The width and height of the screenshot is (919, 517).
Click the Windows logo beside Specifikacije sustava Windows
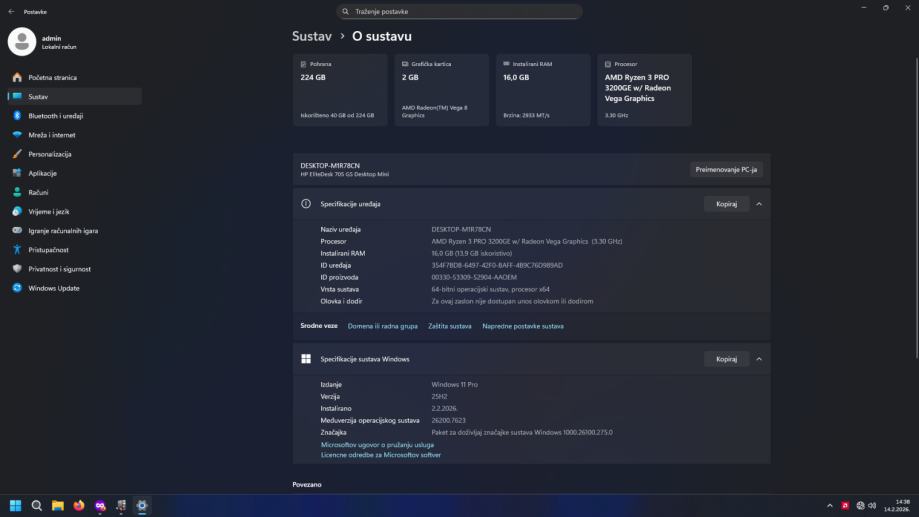click(x=306, y=359)
